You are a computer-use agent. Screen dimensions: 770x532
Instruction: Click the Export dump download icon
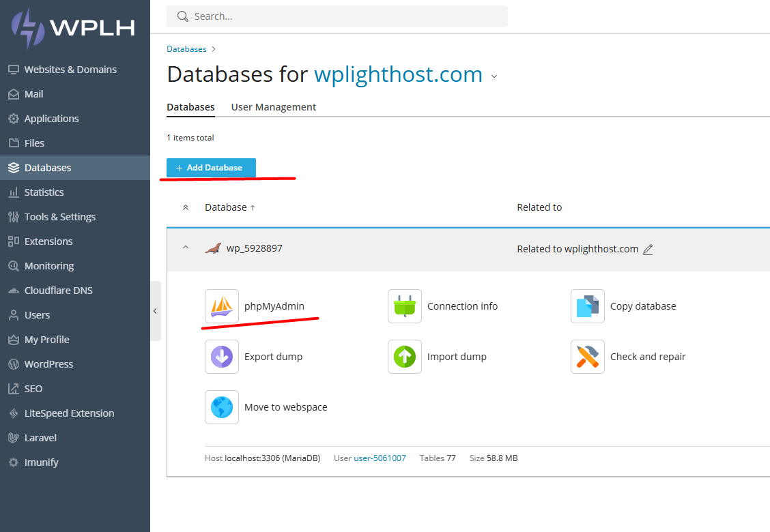(x=222, y=357)
